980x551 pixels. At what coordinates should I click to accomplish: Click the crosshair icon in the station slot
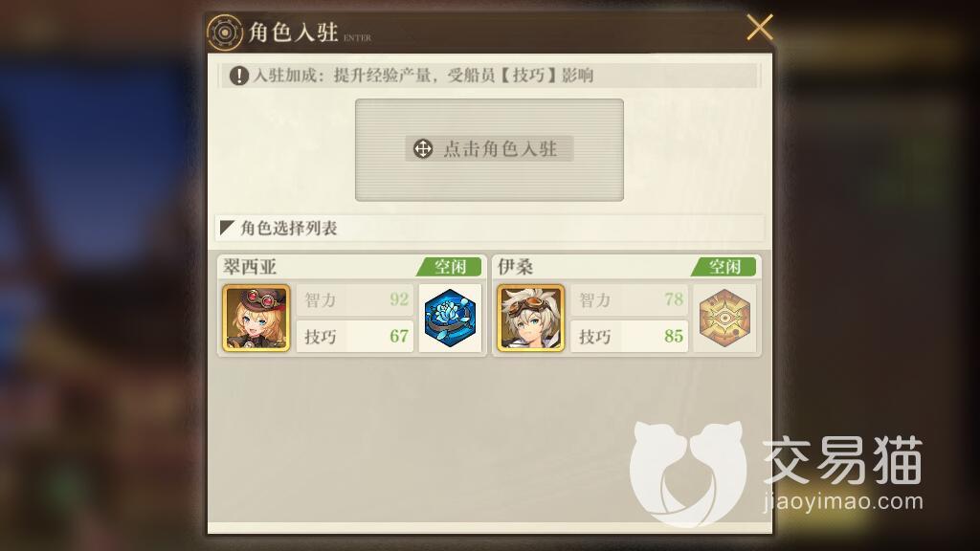pyautogui.click(x=423, y=149)
